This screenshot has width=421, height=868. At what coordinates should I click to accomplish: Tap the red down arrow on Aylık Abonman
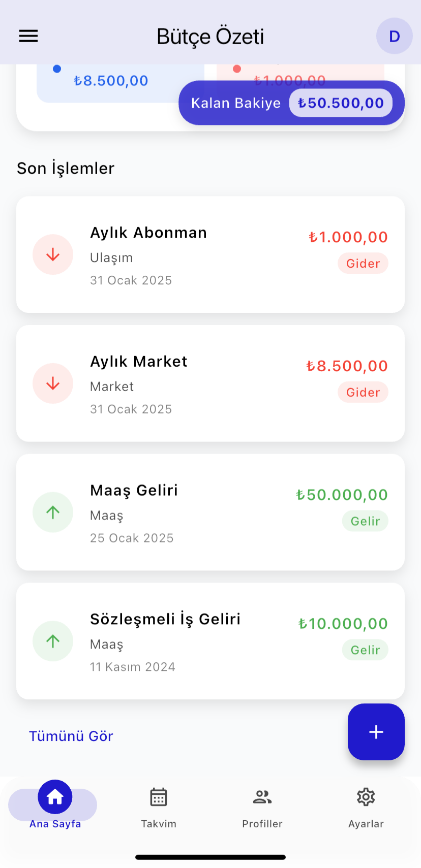pos(53,254)
